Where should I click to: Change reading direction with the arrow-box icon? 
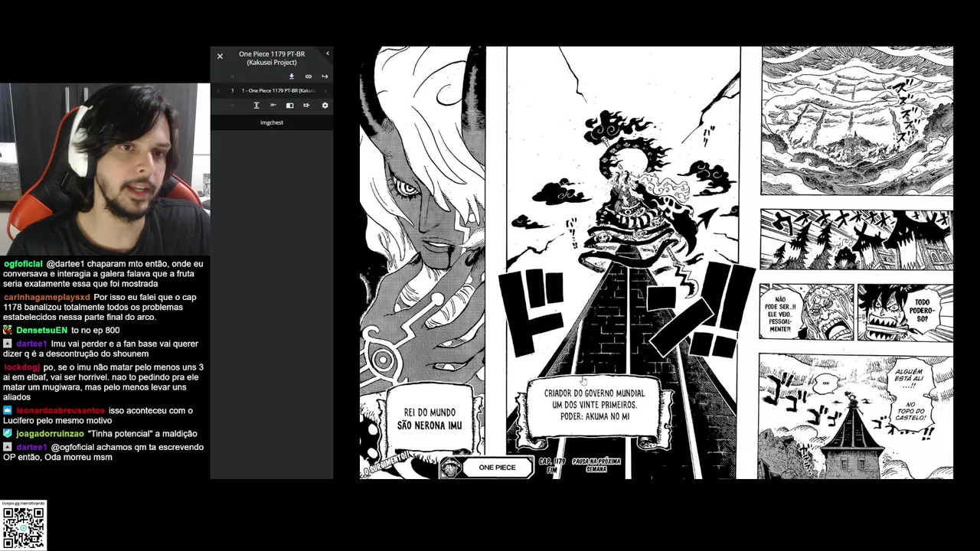[306, 105]
